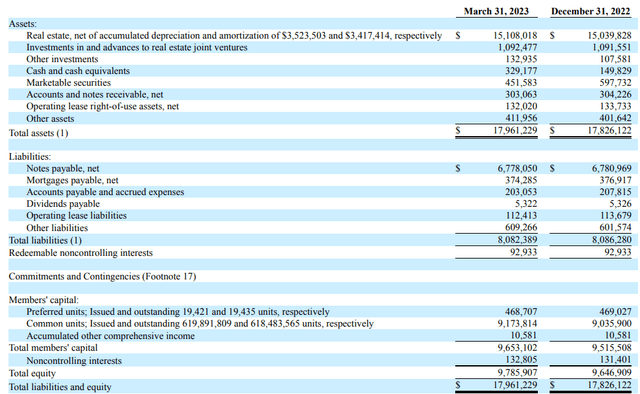Select total equity value 9,785,907
Screen dimensions: 640x394
coord(517,373)
